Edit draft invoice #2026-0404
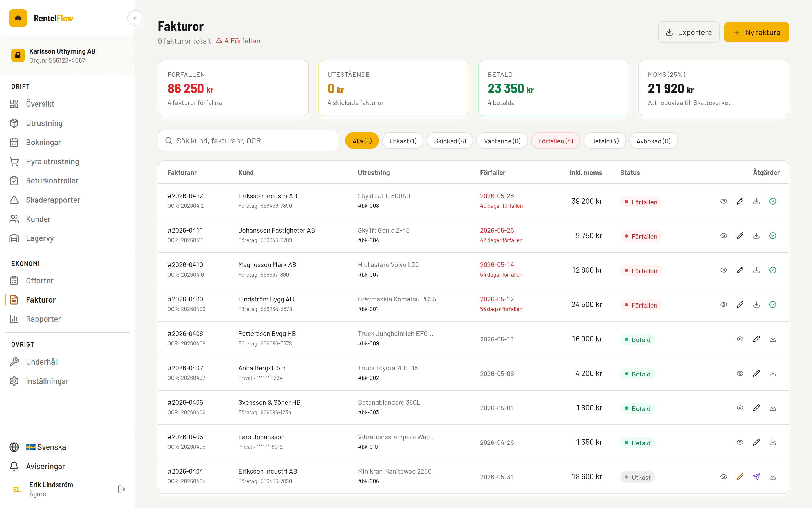Screen dimensions: 812x508 [x=740, y=477]
